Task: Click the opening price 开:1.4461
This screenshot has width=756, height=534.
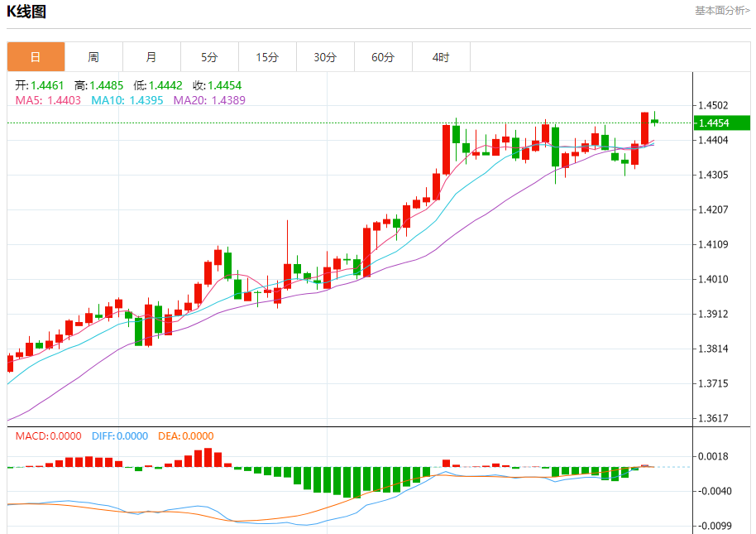Action: [40, 85]
